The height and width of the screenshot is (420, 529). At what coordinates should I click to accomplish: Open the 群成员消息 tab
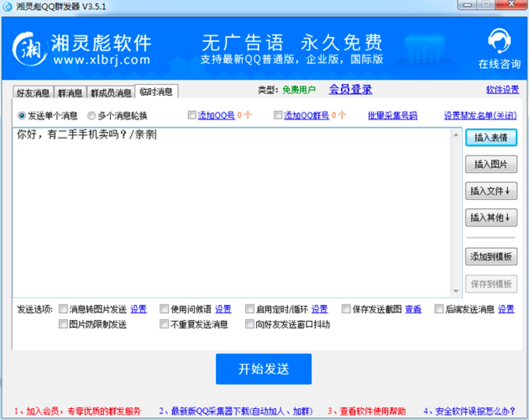(111, 92)
